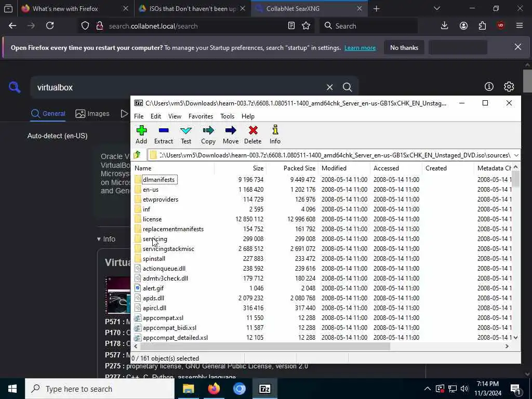The image size is (532, 399).
Task: List all Firefox tabs dropdown
Action: click(x=436, y=8)
